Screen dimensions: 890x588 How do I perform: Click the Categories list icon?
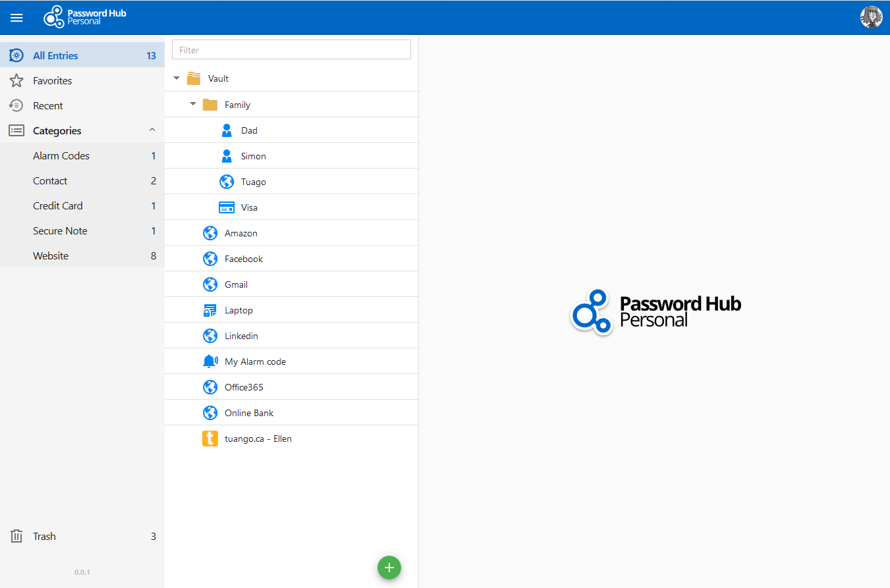(x=16, y=130)
